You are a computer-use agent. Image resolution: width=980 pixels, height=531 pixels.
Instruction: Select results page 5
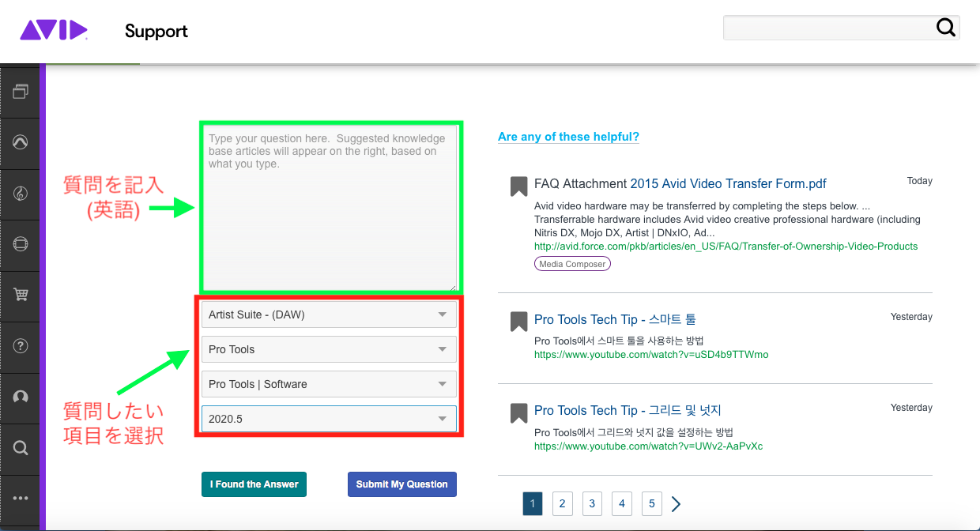[651, 503]
